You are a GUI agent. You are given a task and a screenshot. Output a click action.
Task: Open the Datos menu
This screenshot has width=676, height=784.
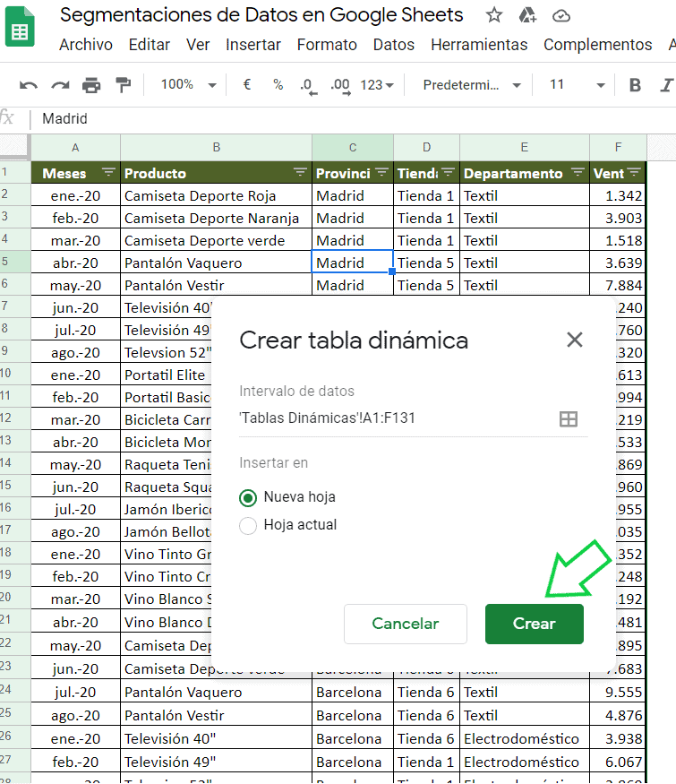[394, 45]
